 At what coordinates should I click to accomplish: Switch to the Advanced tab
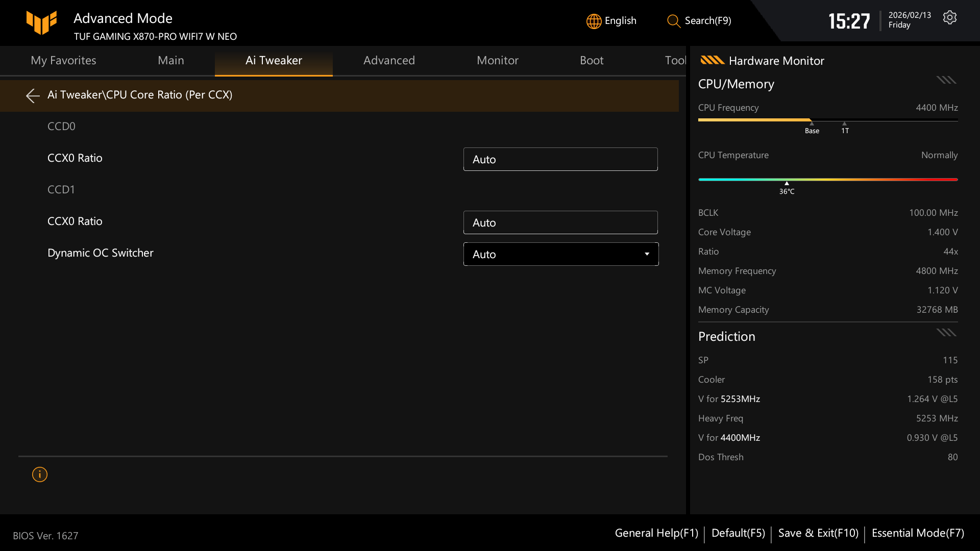[x=389, y=60]
